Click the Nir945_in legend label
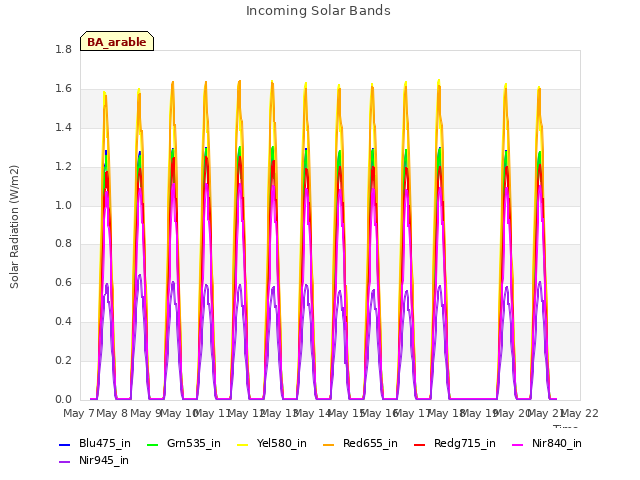This screenshot has height=480, width=640. coord(104,461)
